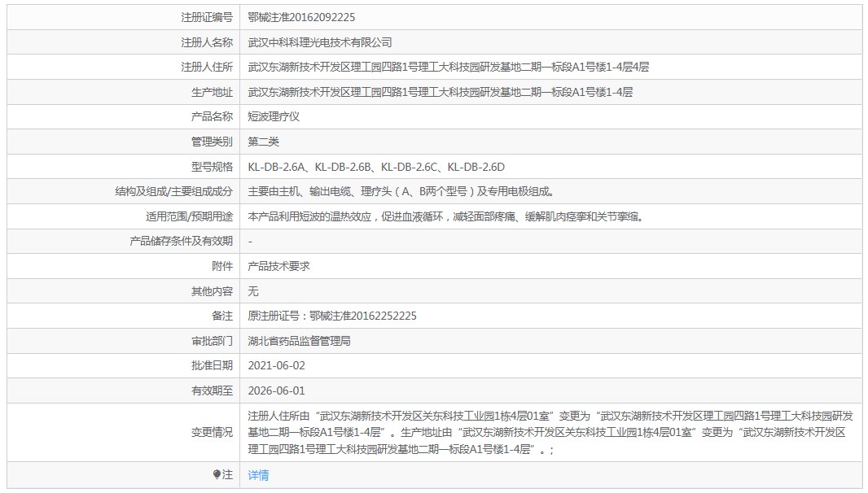Click the 有效期至 label
This screenshot has width=868, height=493.
tap(212, 390)
